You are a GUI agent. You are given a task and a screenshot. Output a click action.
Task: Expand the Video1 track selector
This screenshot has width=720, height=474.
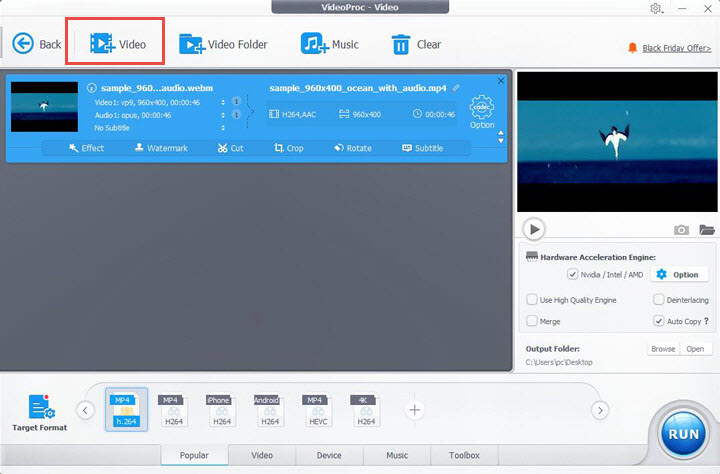223,102
